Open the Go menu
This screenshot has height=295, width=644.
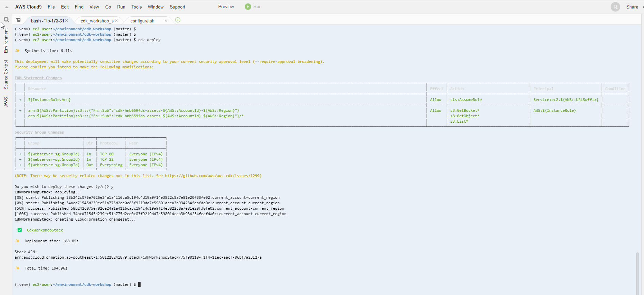[x=108, y=7]
